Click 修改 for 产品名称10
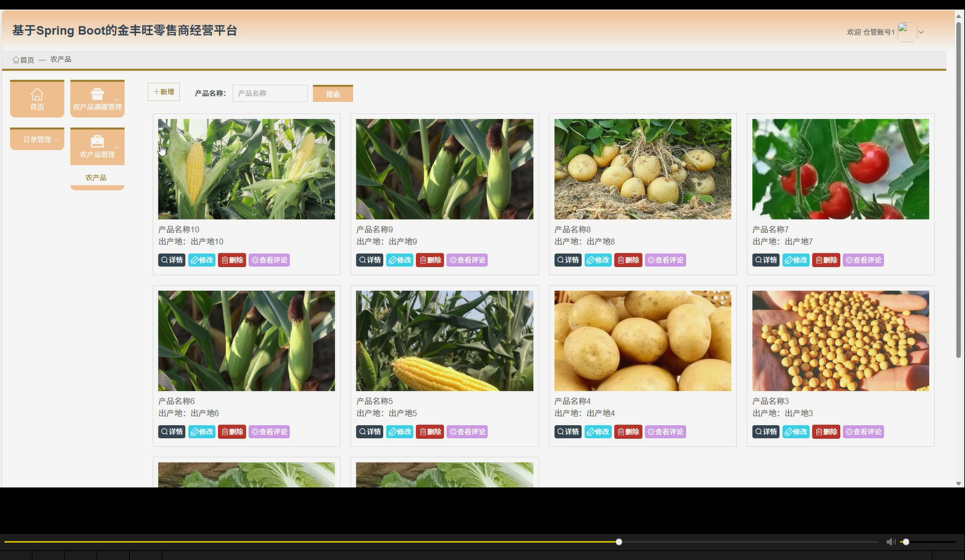The width and height of the screenshot is (965, 560). pyautogui.click(x=202, y=260)
